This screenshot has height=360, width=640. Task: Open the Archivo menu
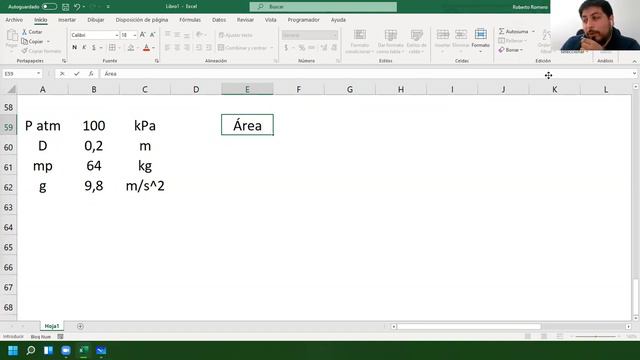coord(14,20)
